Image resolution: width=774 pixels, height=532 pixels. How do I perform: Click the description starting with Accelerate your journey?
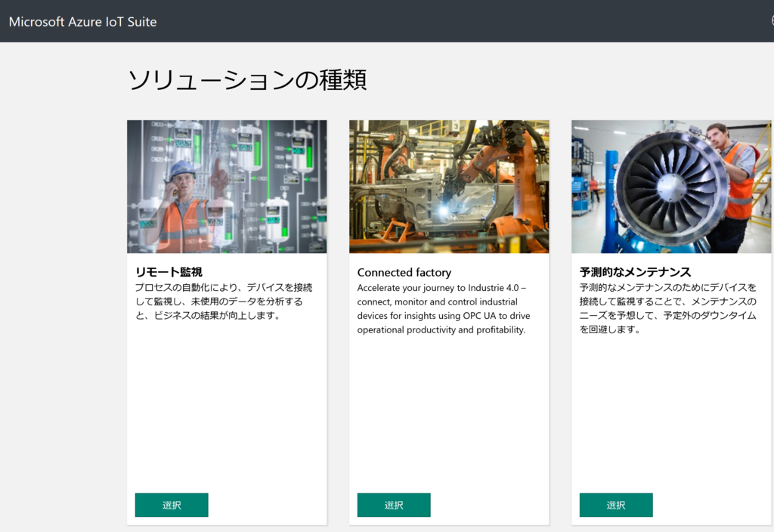coord(443,308)
